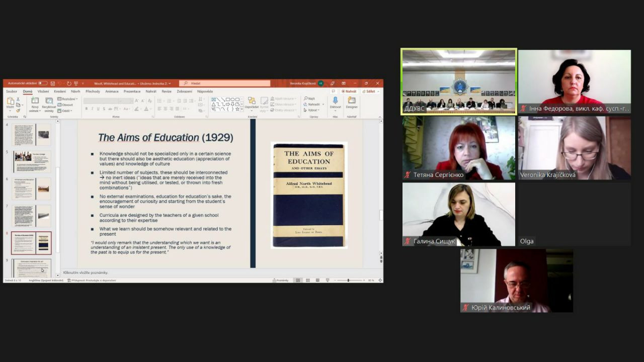Open the comments speech bubble icon

click(x=333, y=92)
